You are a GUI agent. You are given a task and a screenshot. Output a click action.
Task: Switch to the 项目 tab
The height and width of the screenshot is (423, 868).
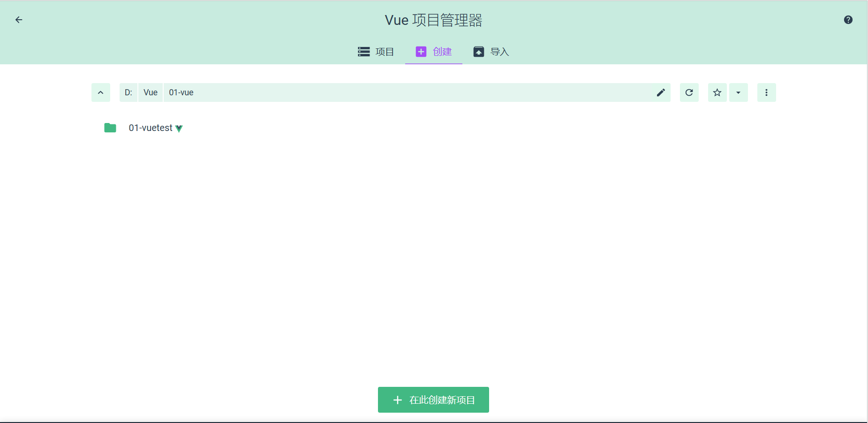pos(376,52)
